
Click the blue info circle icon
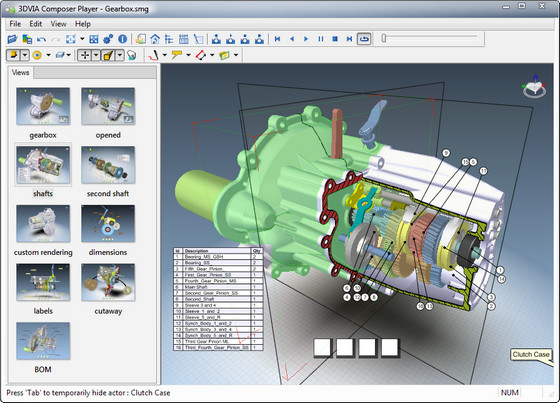point(122,39)
